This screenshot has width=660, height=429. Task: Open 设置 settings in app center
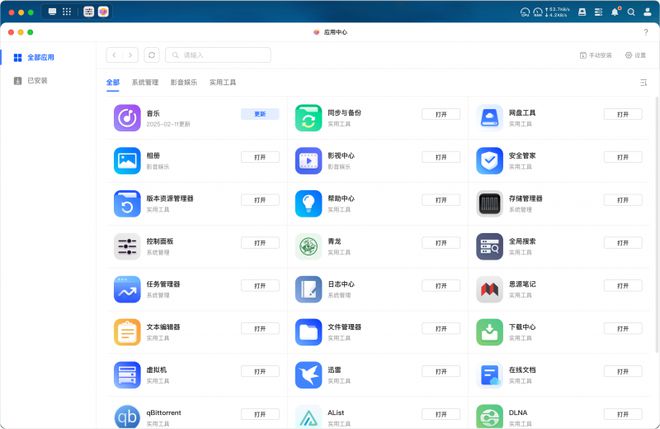[x=635, y=55]
